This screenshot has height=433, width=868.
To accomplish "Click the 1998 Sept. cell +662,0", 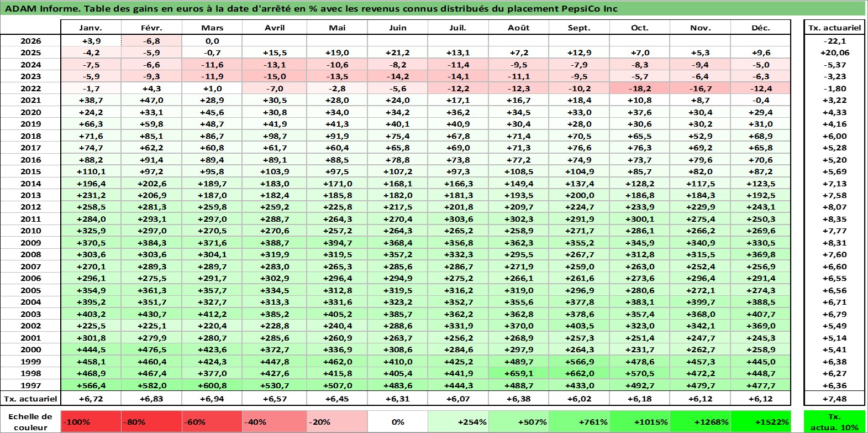I will click(x=579, y=373).
